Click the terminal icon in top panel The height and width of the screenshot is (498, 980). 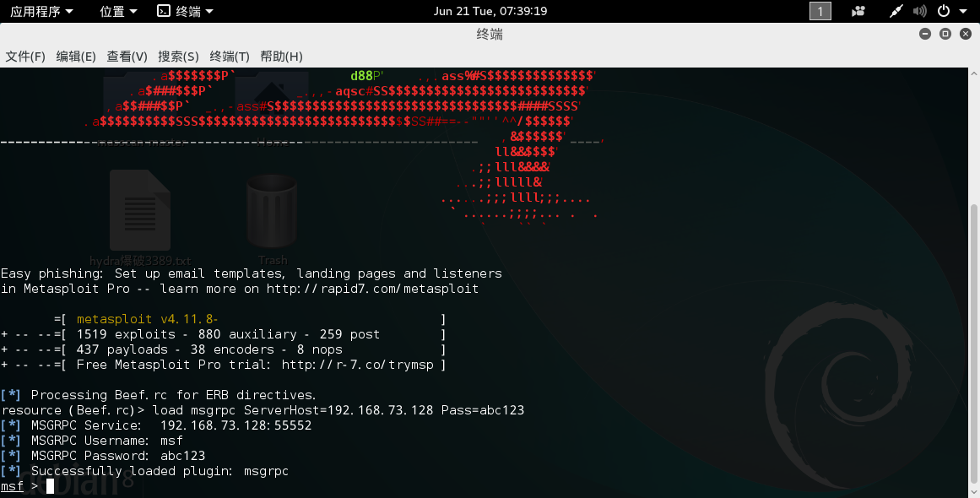(x=163, y=11)
